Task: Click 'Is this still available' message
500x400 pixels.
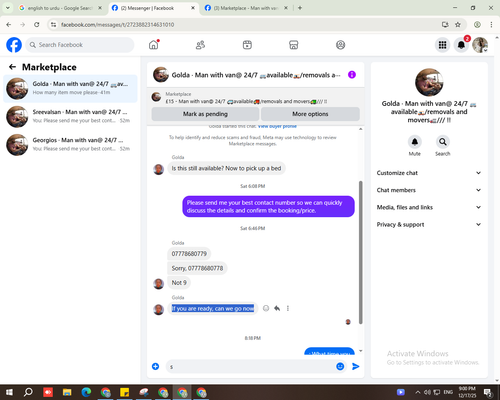Action: (226, 168)
